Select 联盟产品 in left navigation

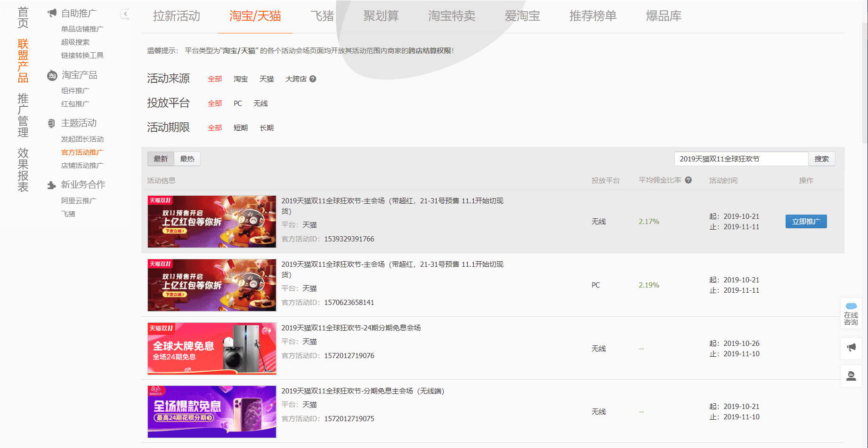23,61
